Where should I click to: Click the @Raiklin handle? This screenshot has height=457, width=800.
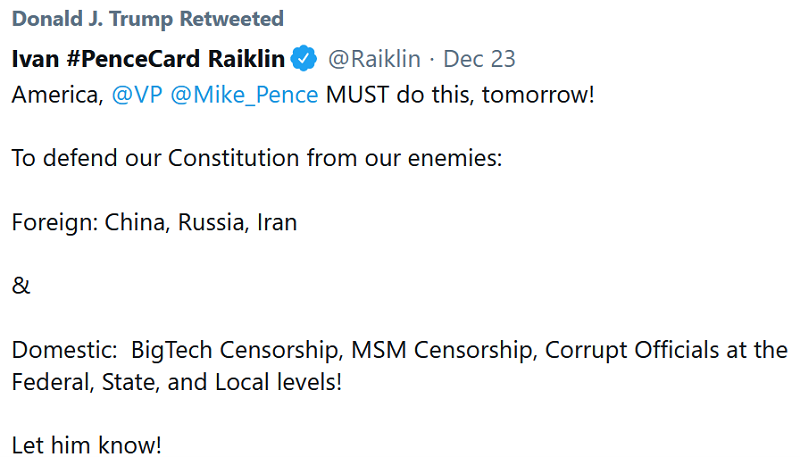[373, 59]
